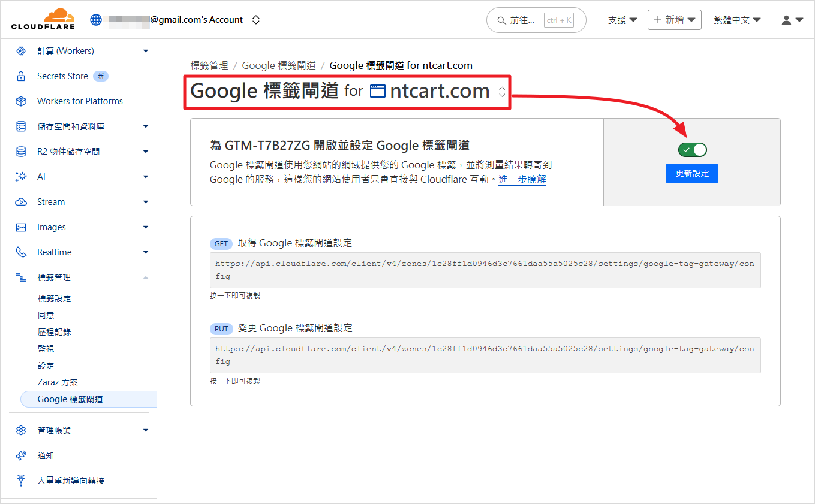
Task: Open 監視 monitoring page
Action: point(46,349)
